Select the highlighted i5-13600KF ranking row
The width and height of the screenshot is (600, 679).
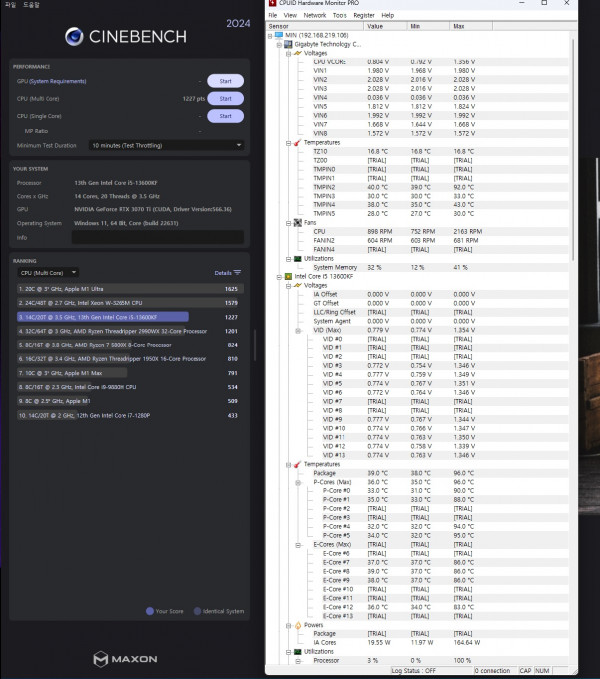click(x=130, y=317)
